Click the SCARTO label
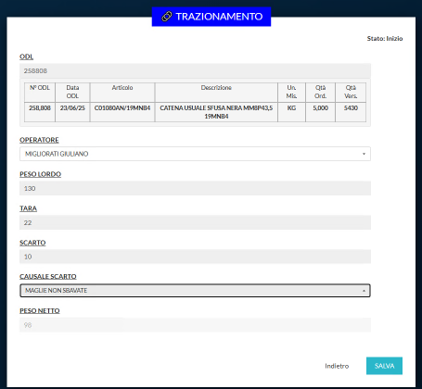Screen dimensions: 422x389 coord(33,243)
